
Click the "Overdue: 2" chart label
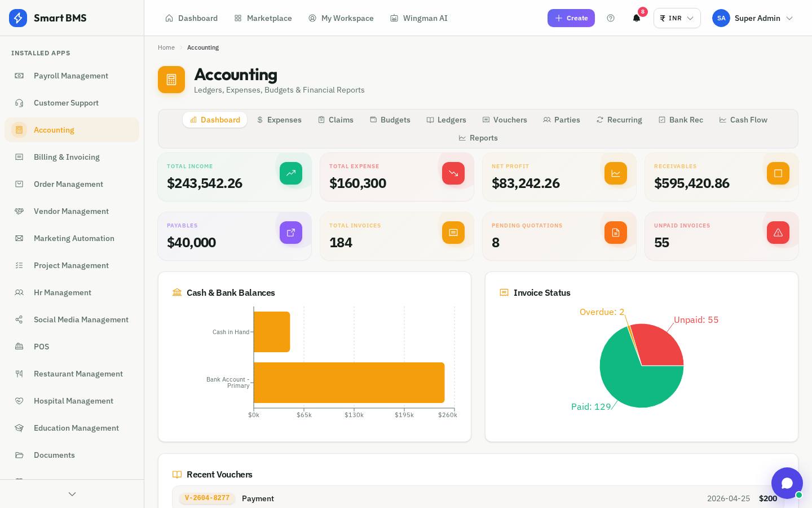pos(602,312)
